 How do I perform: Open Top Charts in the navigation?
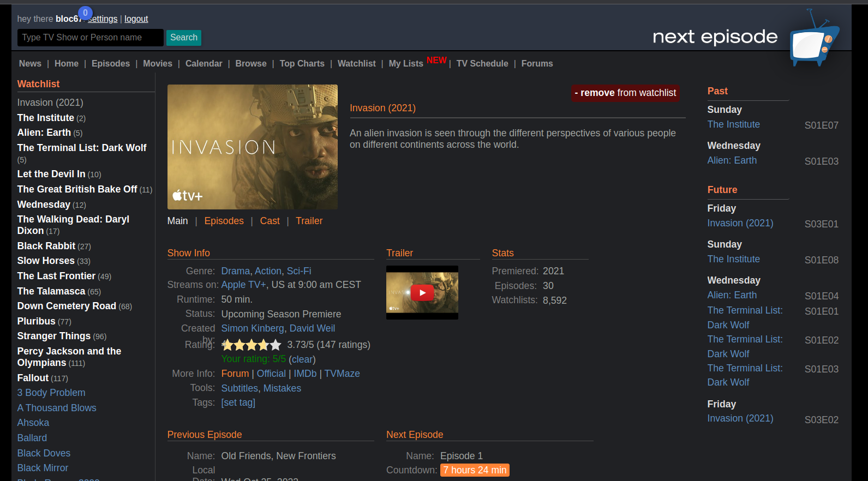[302, 64]
